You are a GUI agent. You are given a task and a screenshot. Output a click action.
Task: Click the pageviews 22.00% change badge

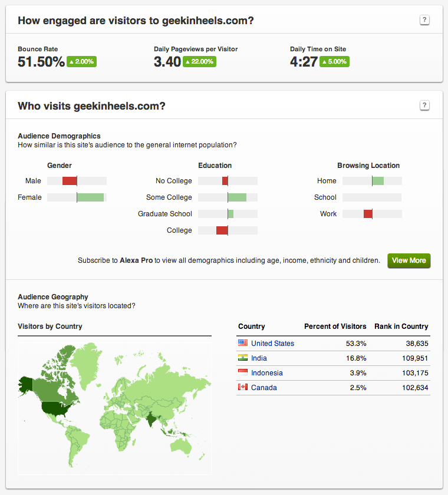coord(199,61)
